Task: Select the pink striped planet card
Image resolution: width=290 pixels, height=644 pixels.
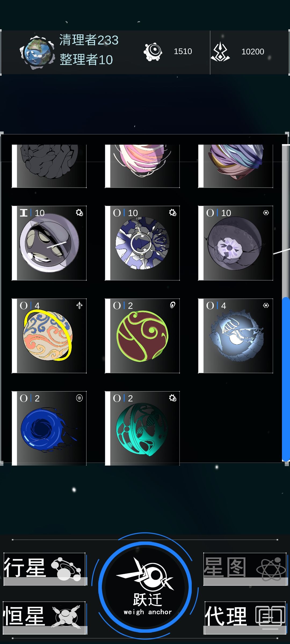Action: 142,166
